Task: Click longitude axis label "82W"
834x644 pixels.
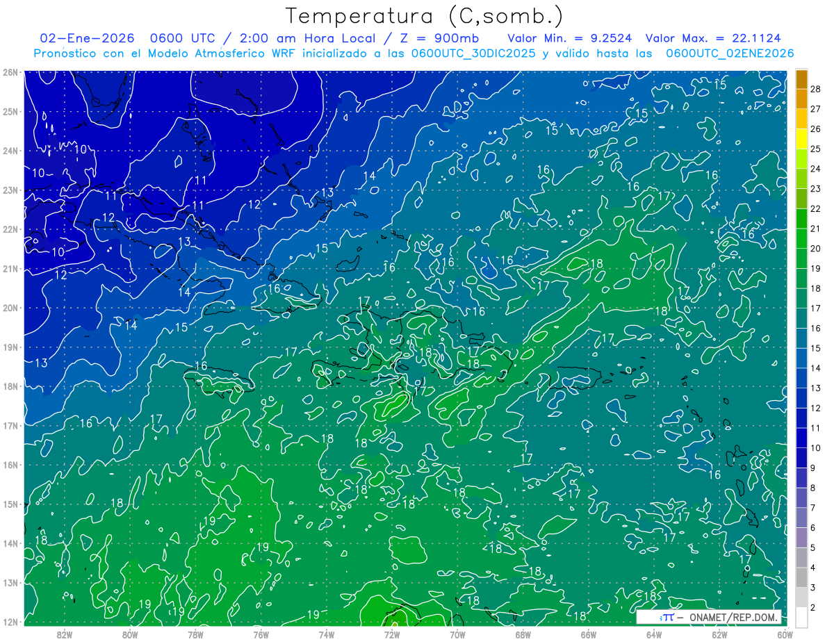Action: coord(65,634)
